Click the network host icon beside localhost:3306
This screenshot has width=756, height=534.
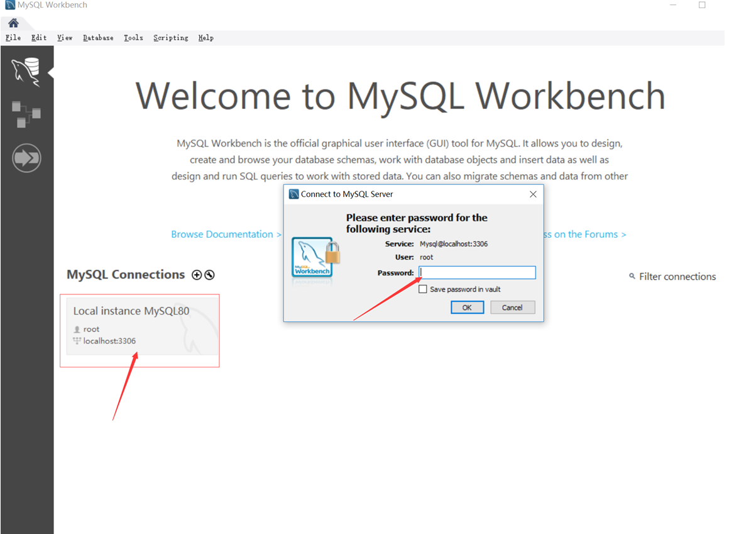pyautogui.click(x=77, y=341)
